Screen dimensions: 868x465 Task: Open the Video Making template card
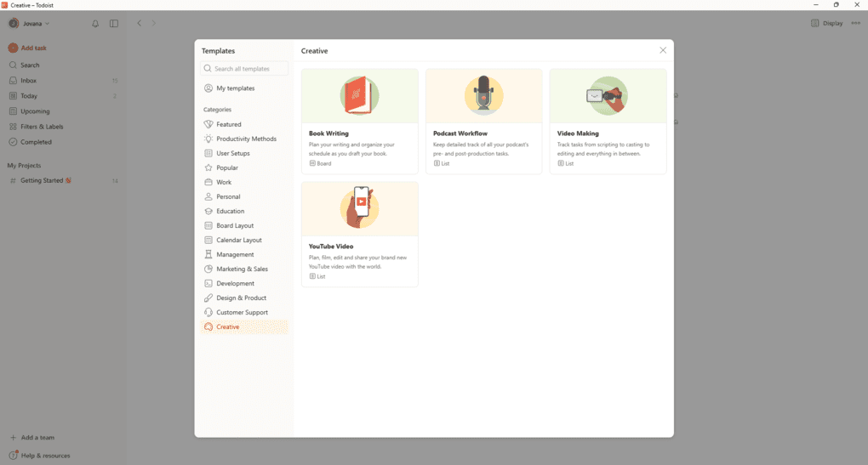point(608,121)
